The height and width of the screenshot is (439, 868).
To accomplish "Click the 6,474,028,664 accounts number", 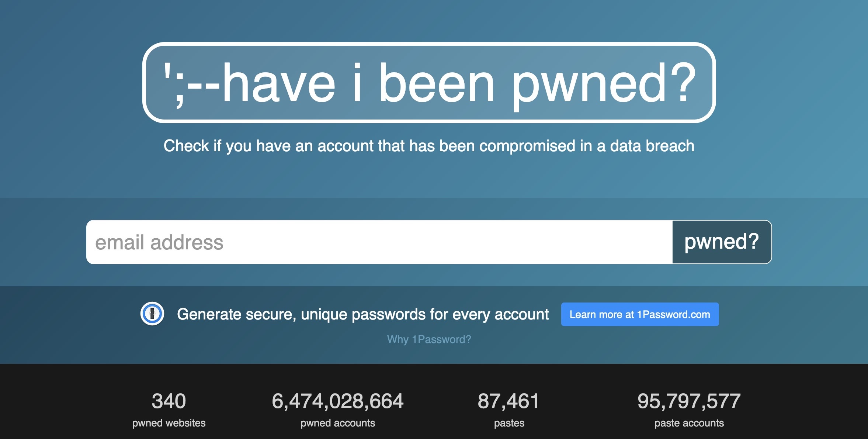I will [x=337, y=401].
